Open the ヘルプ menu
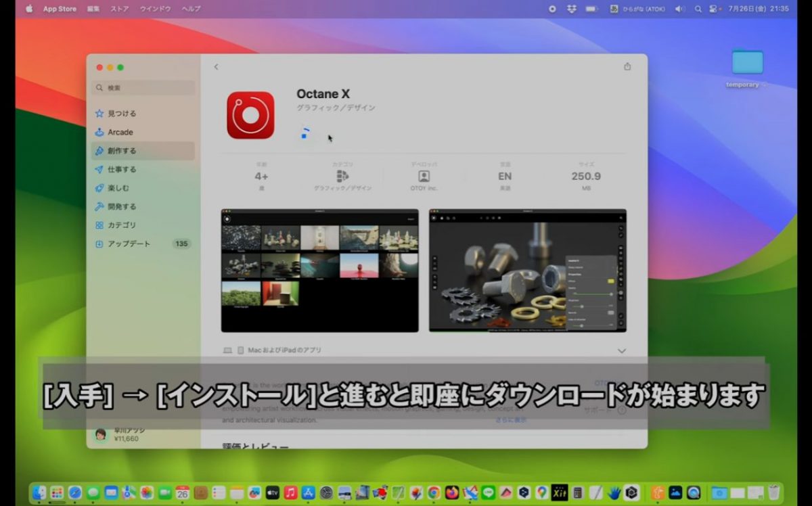This screenshot has height=506, width=812. (x=191, y=9)
